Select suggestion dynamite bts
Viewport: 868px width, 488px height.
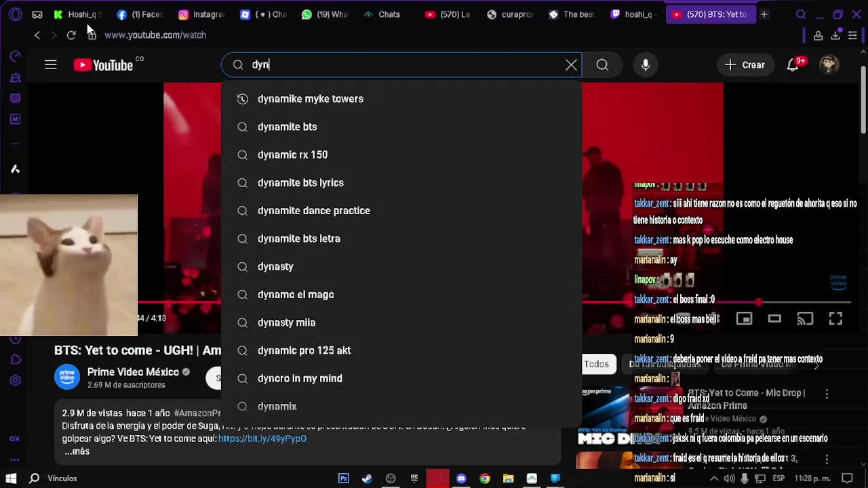401,127
